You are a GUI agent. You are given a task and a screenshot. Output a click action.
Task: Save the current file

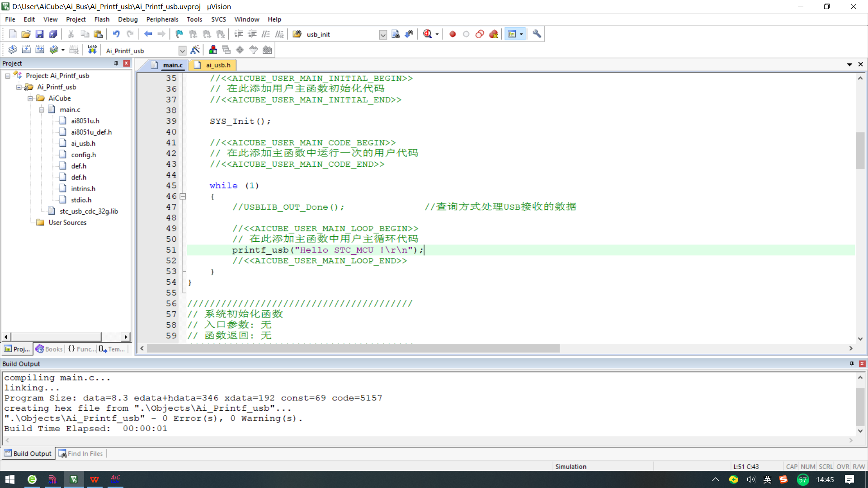point(40,34)
